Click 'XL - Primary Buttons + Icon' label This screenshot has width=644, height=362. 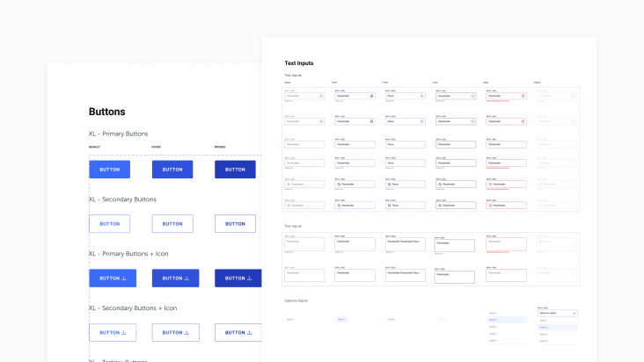(128, 254)
